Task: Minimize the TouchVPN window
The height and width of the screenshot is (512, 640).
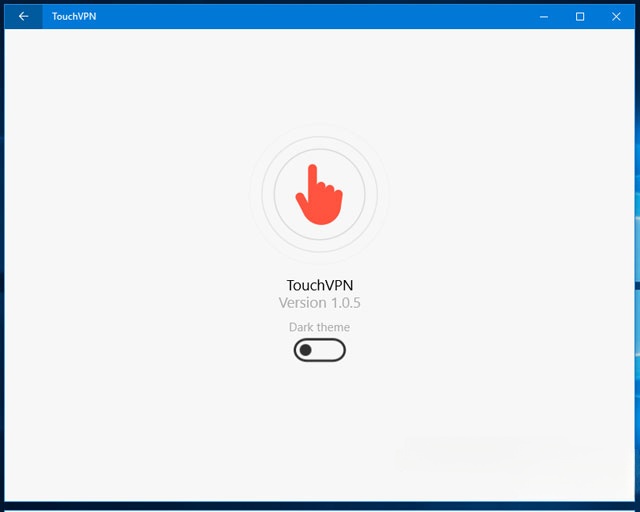Action: 544,17
